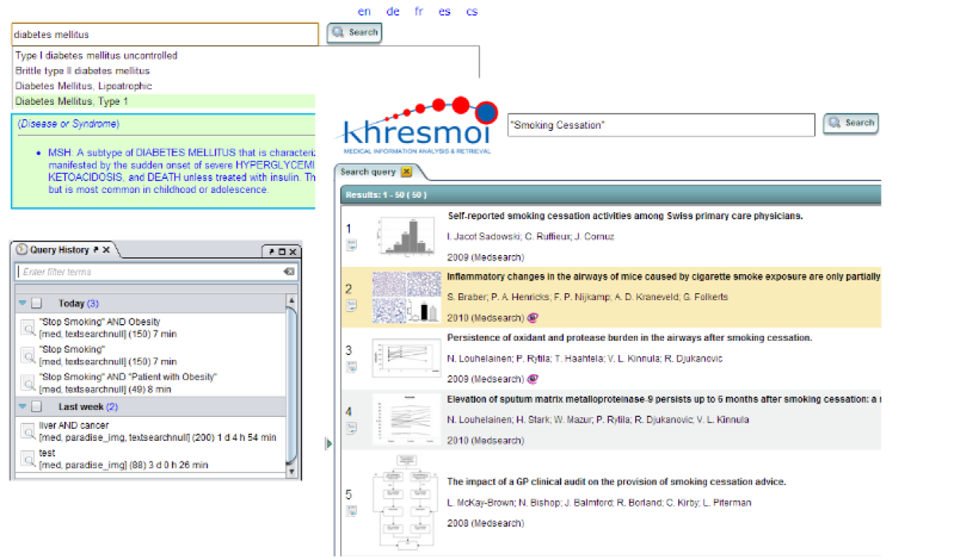The height and width of the screenshot is (560, 954).
Task: Click the document icon under result 3
Action: pos(351,367)
